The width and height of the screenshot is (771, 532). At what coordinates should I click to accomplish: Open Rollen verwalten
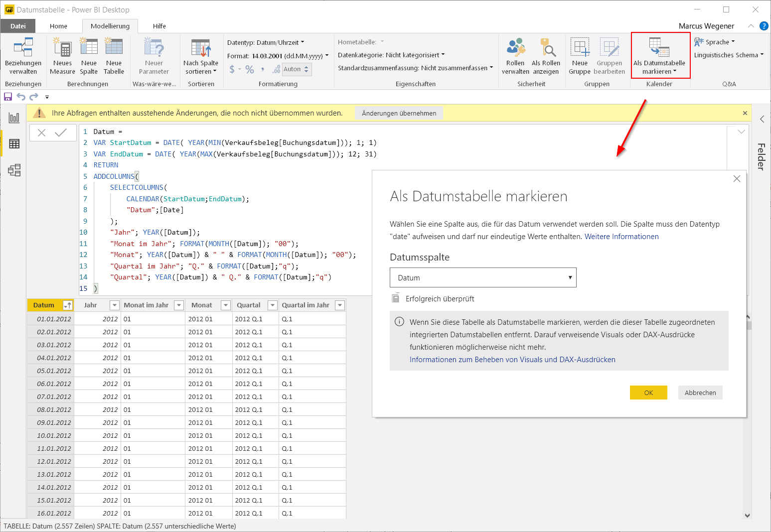[x=515, y=56]
